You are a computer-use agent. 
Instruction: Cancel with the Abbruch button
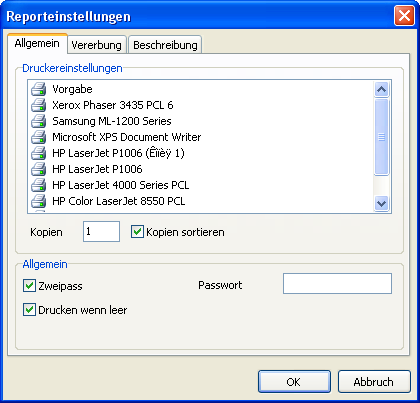pos(374,382)
